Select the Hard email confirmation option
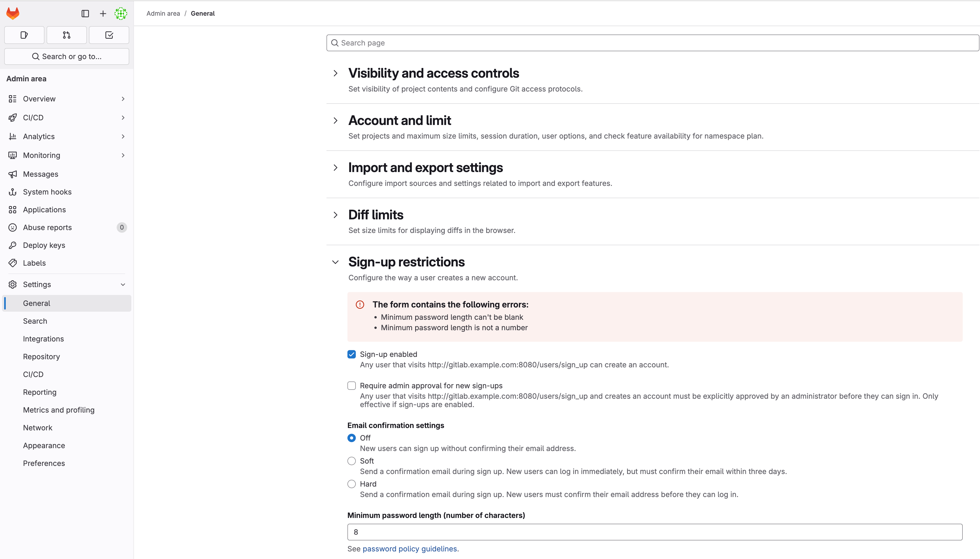 coord(351,484)
